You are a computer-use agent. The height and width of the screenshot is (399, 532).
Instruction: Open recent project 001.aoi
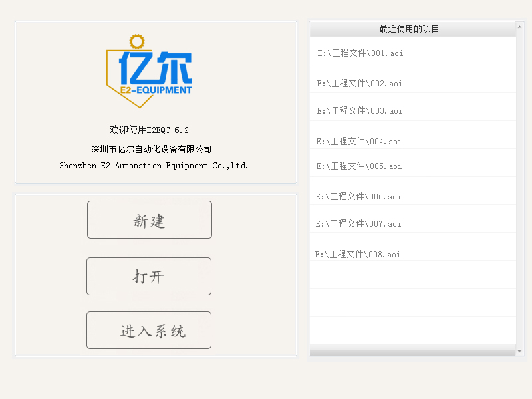point(359,52)
